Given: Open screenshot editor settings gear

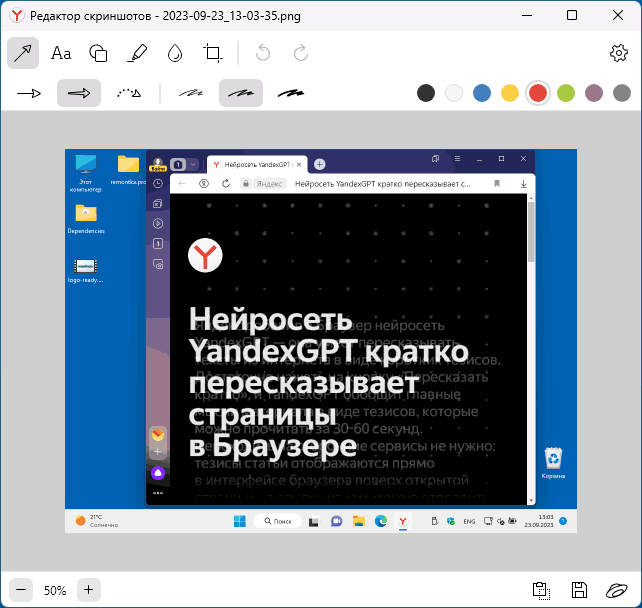Looking at the screenshot, I should pos(619,53).
